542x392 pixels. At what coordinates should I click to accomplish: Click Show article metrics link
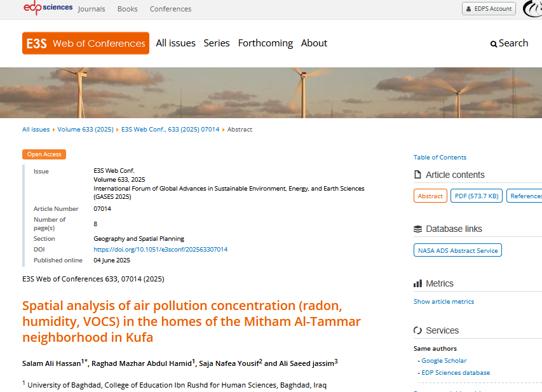444,302
